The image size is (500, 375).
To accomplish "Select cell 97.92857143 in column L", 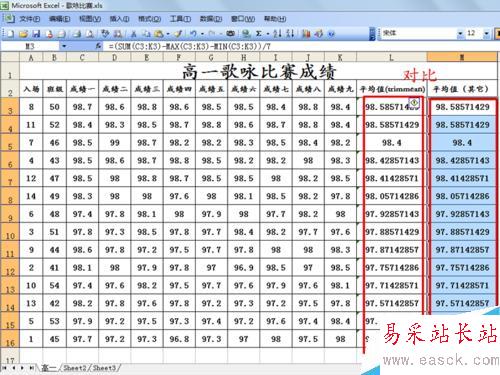I will 392,214.
